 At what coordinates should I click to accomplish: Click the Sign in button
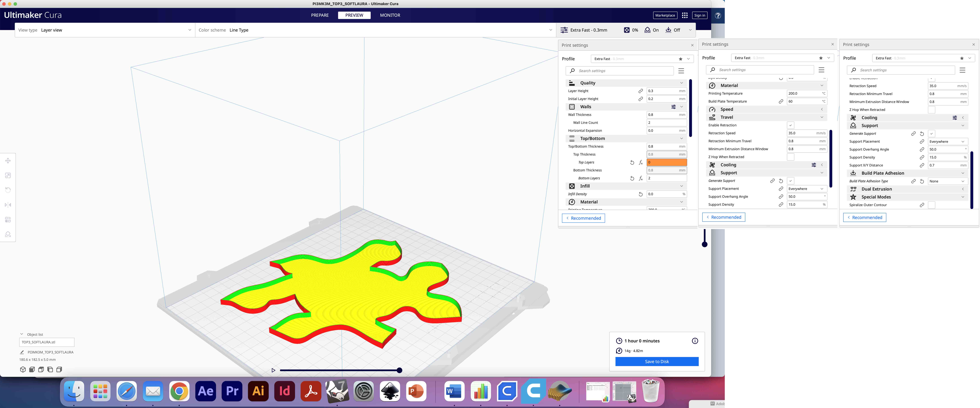[x=700, y=15]
